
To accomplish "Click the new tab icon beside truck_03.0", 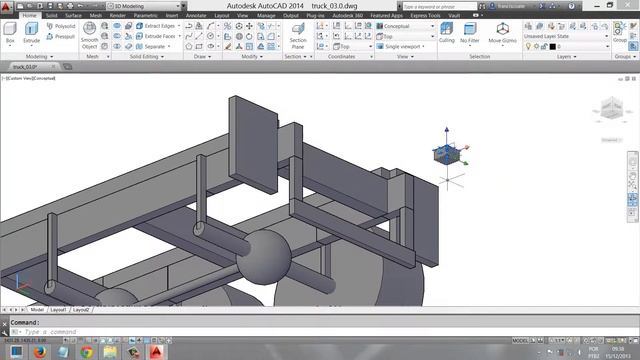I will [x=68, y=67].
